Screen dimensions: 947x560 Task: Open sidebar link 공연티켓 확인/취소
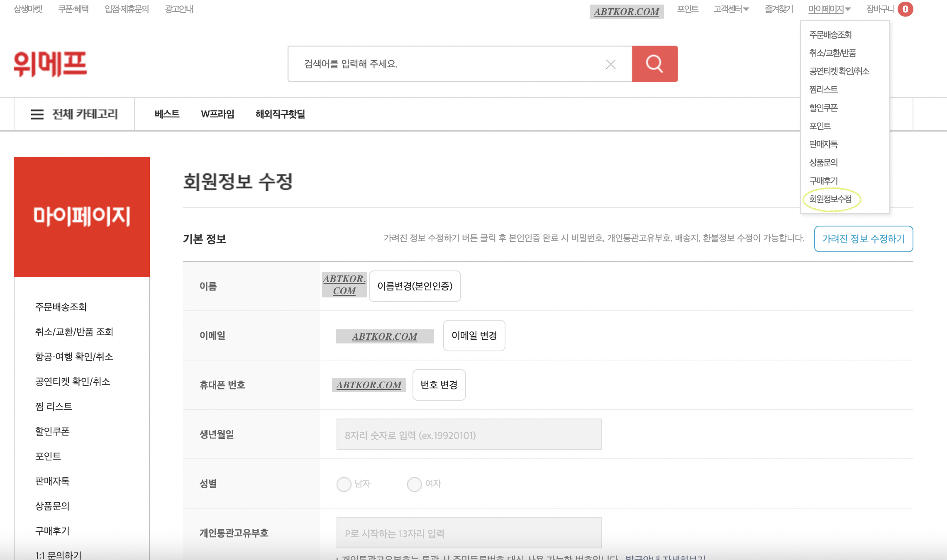[x=73, y=382]
